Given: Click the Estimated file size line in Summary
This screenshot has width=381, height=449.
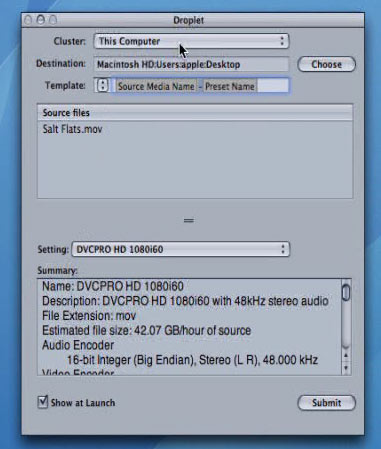Looking at the screenshot, I should pyautogui.click(x=146, y=331).
